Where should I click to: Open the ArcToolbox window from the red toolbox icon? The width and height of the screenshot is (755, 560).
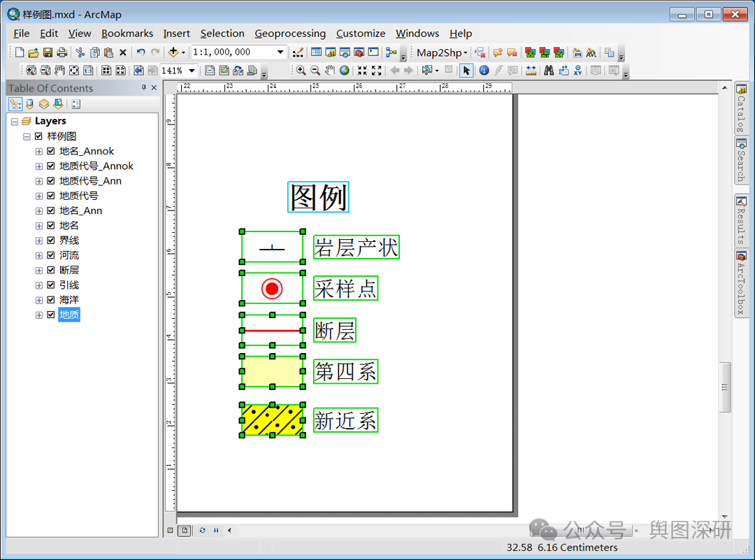click(359, 52)
